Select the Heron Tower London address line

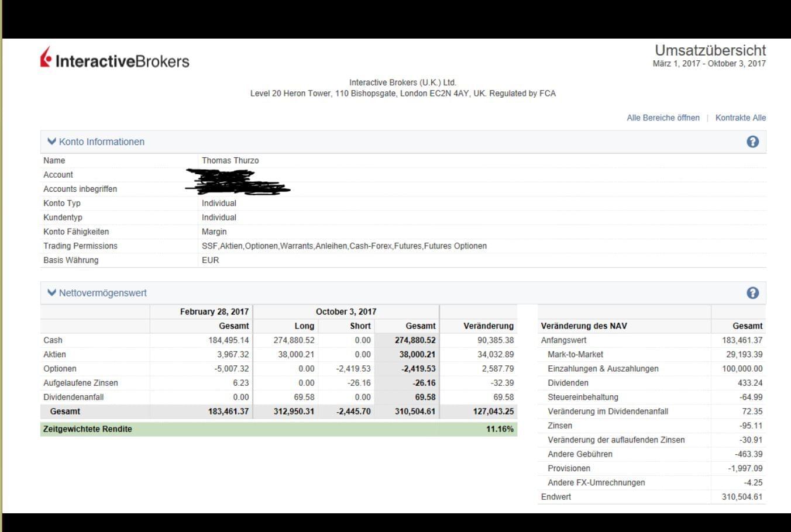point(403,93)
